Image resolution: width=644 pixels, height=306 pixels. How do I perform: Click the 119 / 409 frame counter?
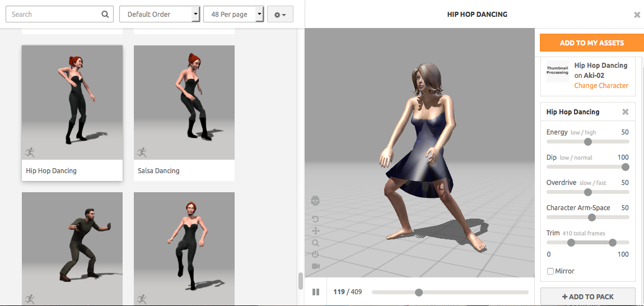coord(347,292)
